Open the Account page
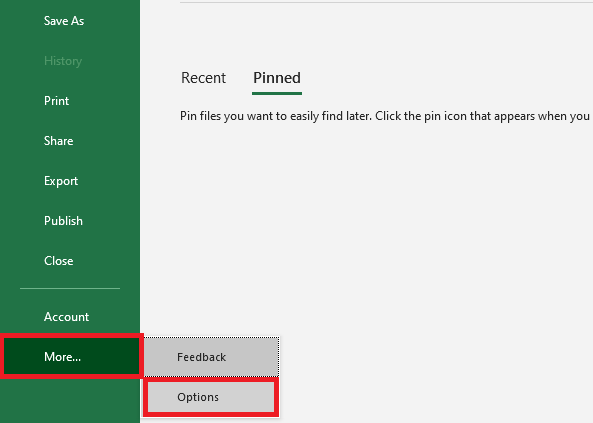This screenshot has height=423, width=593. (66, 317)
